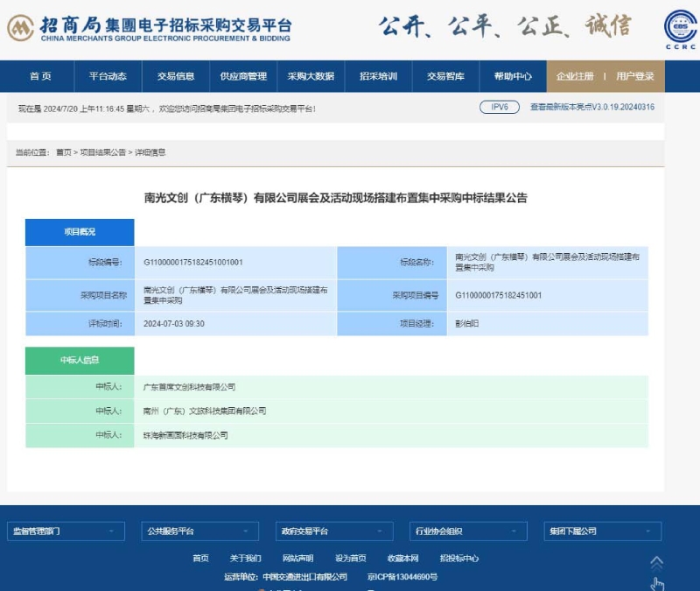Image resolution: width=700 pixels, height=591 pixels.
Task: Click the 用户登录 login link
Action: pyautogui.click(x=635, y=76)
